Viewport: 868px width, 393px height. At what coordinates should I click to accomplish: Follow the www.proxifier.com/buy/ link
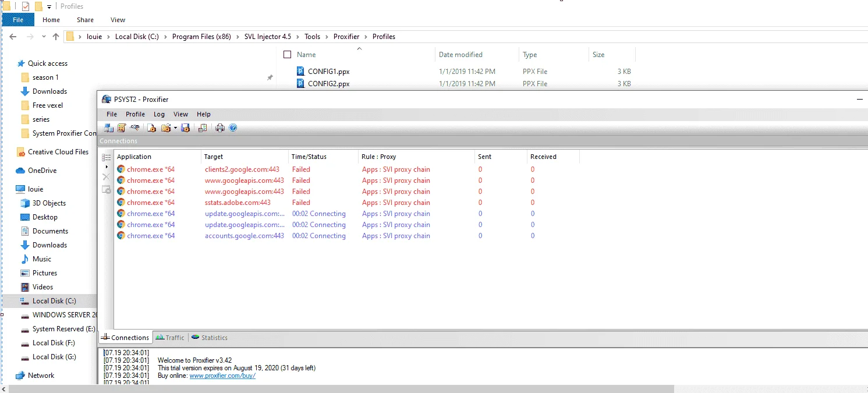pos(222,376)
